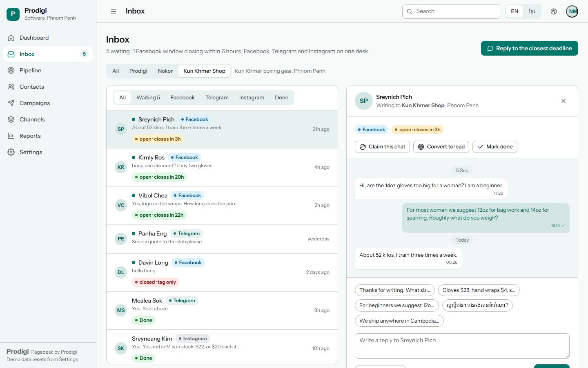The width and height of the screenshot is (588, 368).
Task: Toggle the hamburger menu beside Inbox title
Action: (114, 11)
